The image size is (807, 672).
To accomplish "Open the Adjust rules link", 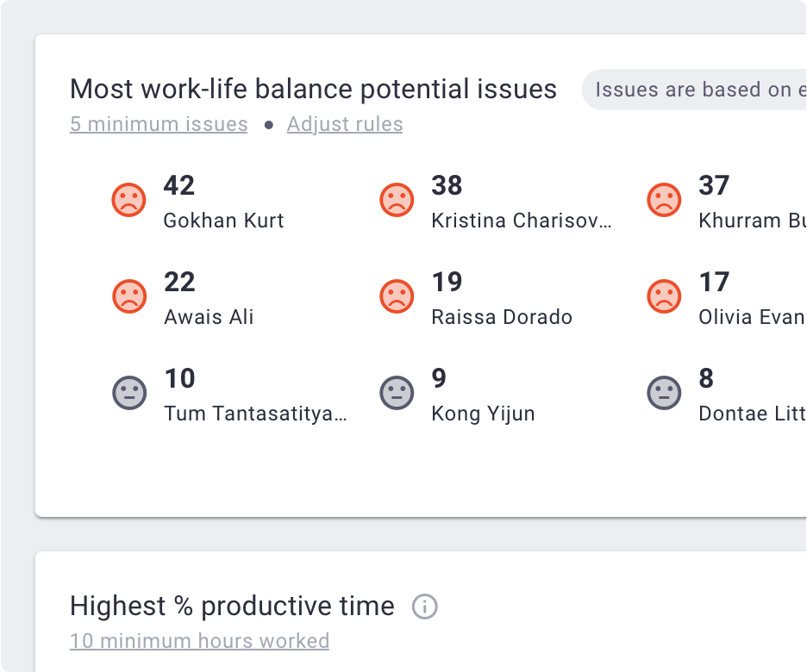I will (x=345, y=125).
